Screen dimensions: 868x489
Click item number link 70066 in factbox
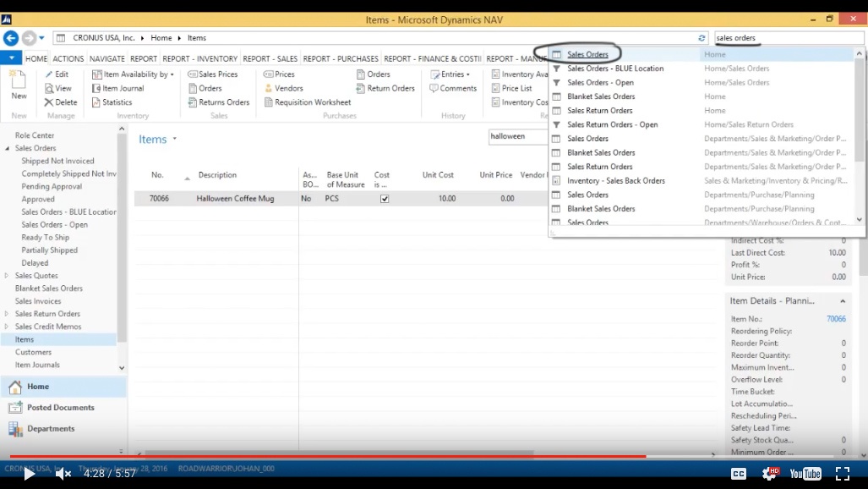[836, 319]
